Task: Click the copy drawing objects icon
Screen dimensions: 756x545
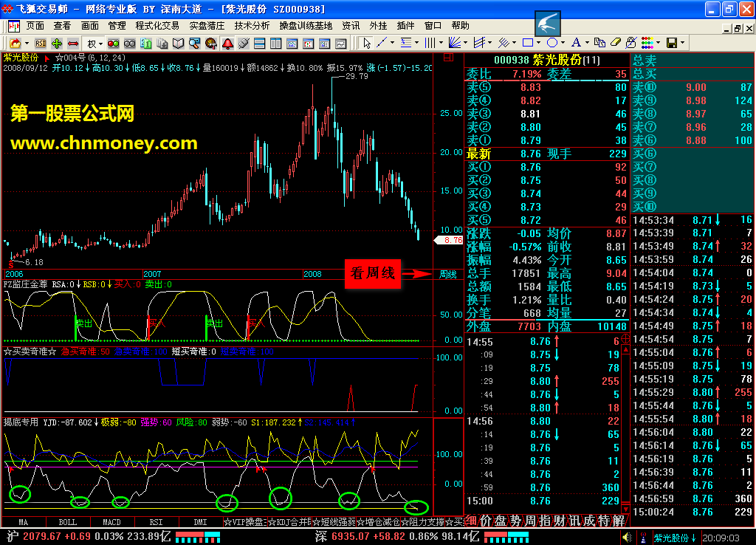Action: point(599,43)
